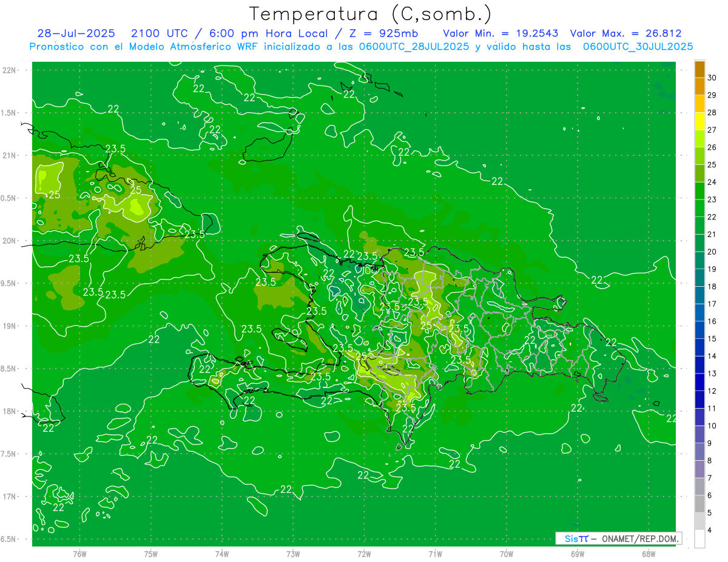Click the legend value 6
Viewport: 728px width, 562px height.
pyautogui.click(x=710, y=496)
